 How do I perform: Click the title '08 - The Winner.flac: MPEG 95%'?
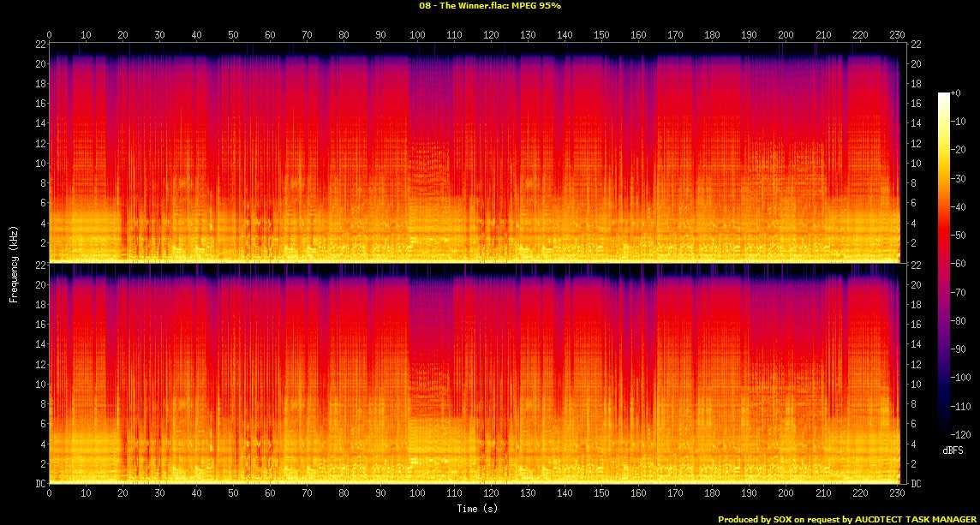(x=490, y=5)
